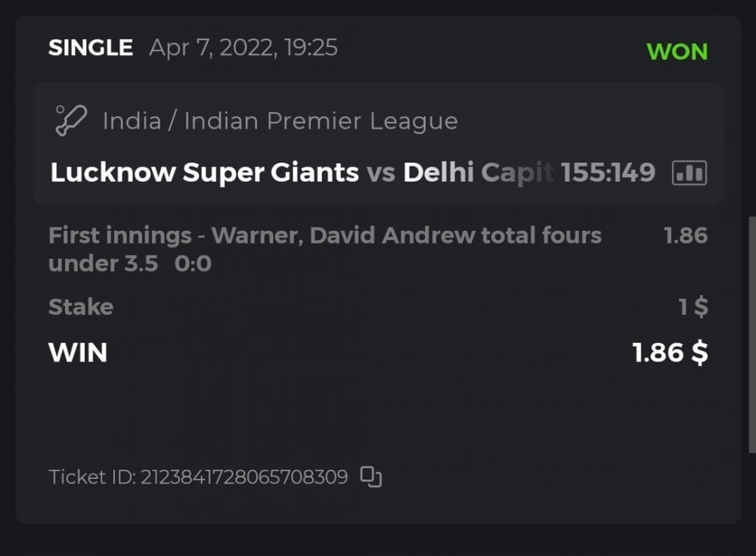Click the Delhi Capitals team name
756x556 pixels.
pyautogui.click(x=478, y=172)
